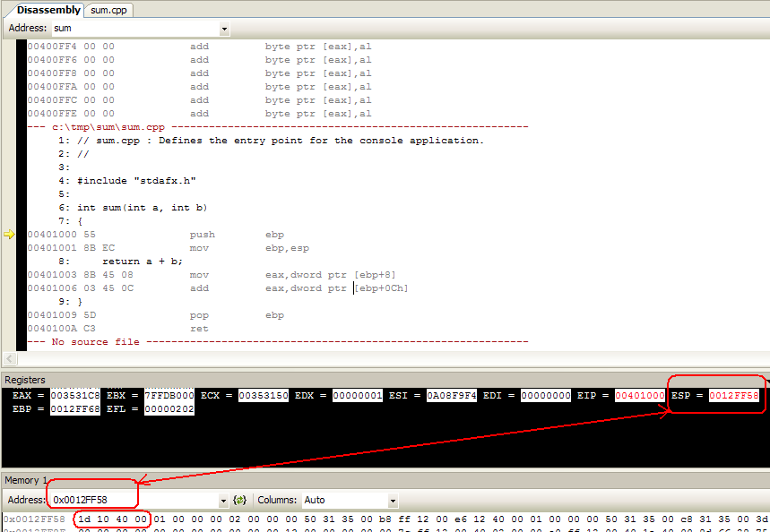
Task: Click the Memory Address field 0x0012FF58
Action: [134, 500]
